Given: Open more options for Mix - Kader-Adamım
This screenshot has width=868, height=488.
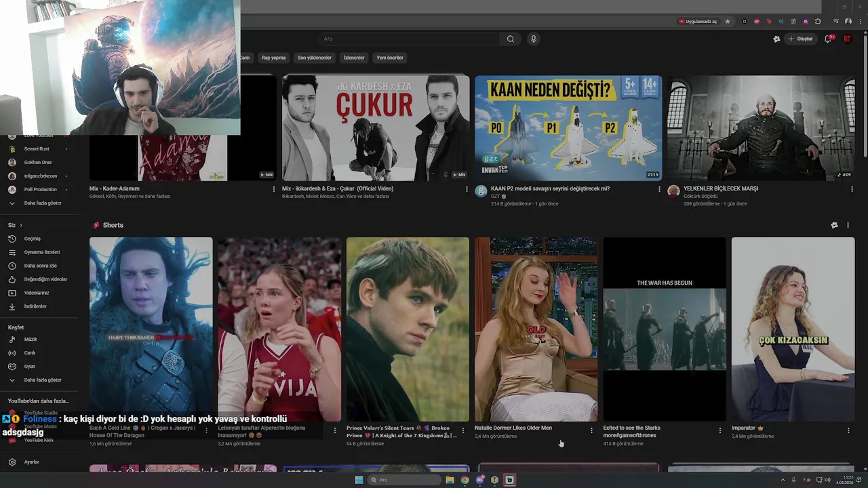Looking at the screenshot, I should click(274, 189).
